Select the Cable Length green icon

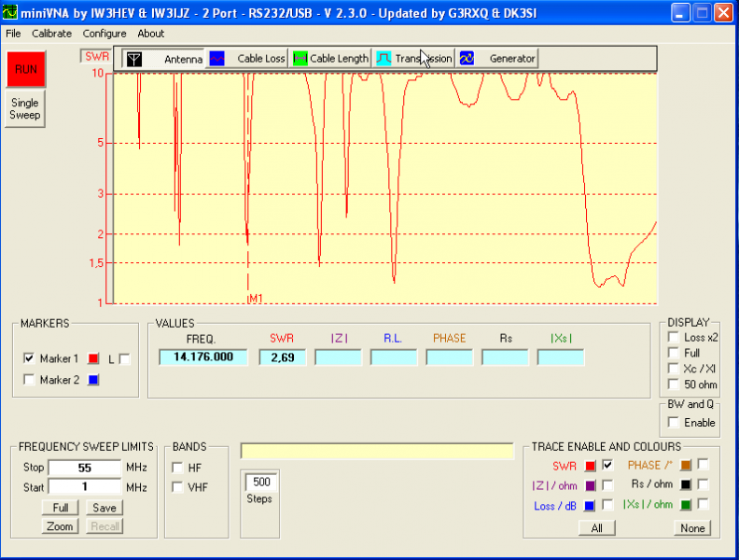tap(300, 59)
